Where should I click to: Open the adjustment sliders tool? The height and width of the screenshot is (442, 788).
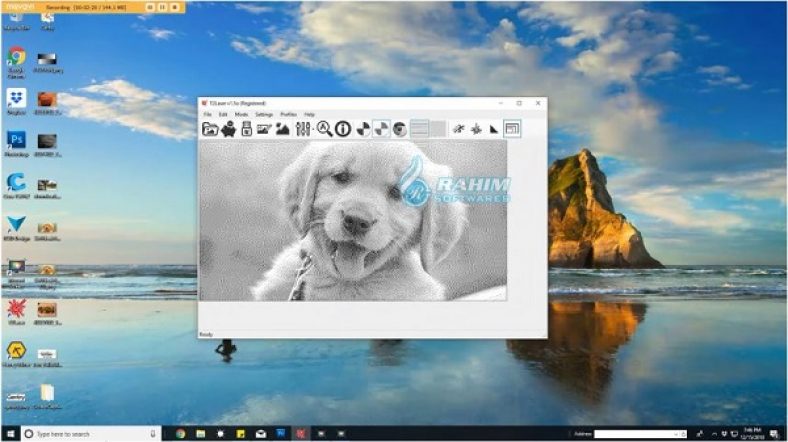[x=303, y=129]
